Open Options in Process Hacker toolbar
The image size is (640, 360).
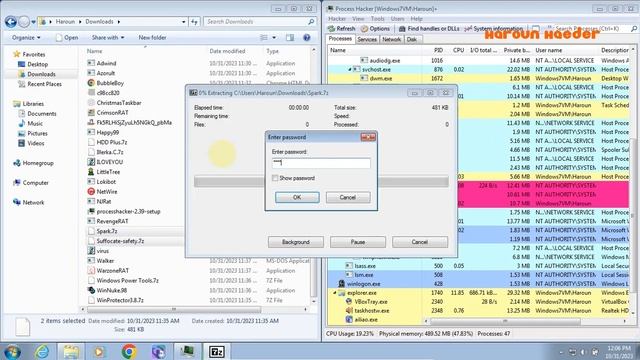(x=376, y=29)
